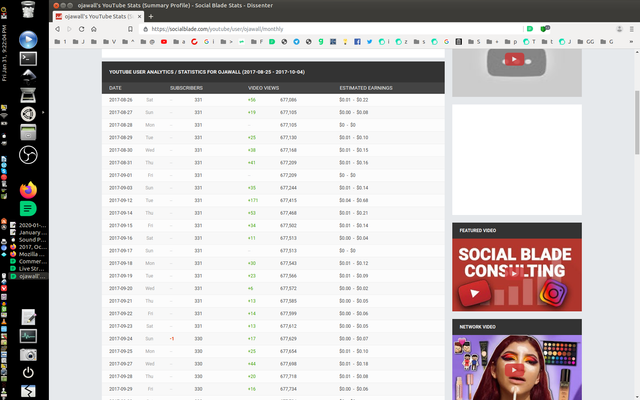Expand the bookmark folder labeled "F"
The image size is (640, 400).
click(x=257, y=42)
